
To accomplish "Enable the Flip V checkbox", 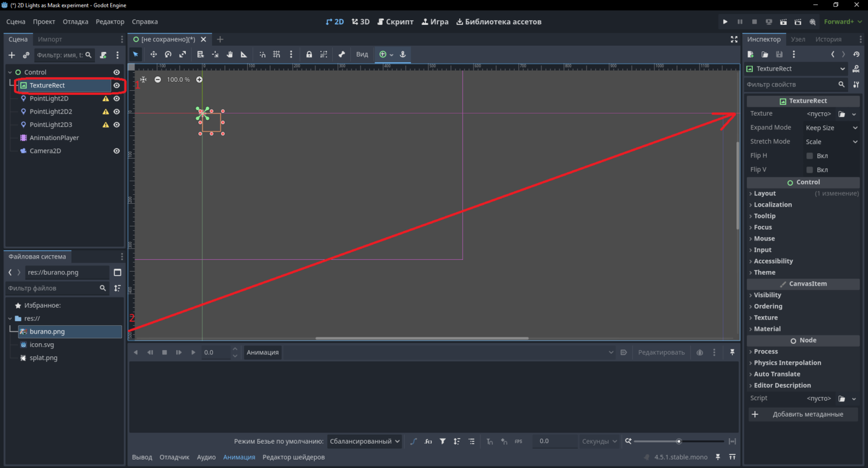I will tap(810, 170).
